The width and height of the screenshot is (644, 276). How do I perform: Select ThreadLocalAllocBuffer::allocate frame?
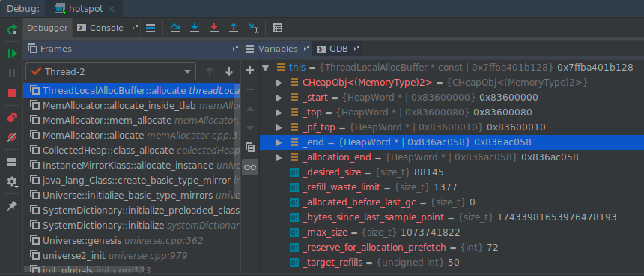pos(132,91)
